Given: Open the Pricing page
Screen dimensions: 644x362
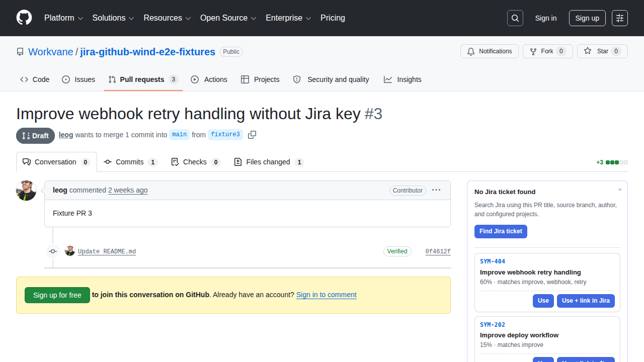Looking at the screenshot, I should (x=333, y=18).
